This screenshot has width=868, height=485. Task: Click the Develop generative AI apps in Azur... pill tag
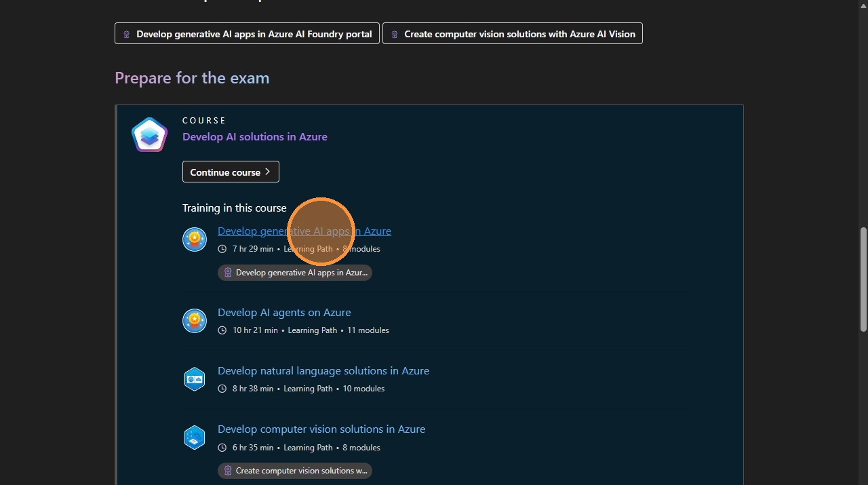(295, 273)
